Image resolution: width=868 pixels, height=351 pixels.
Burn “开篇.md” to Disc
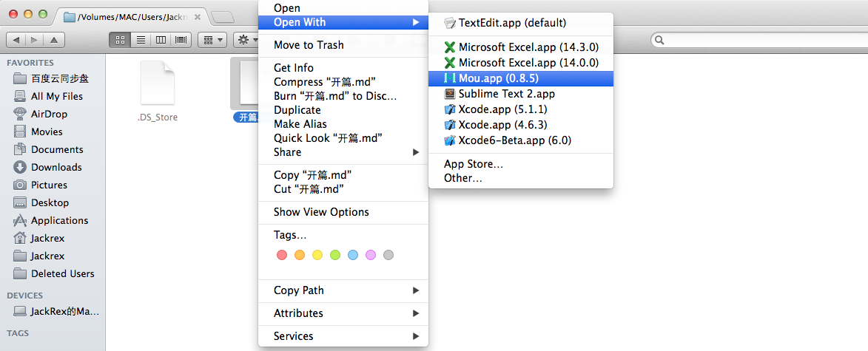click(x=343, y=95)
